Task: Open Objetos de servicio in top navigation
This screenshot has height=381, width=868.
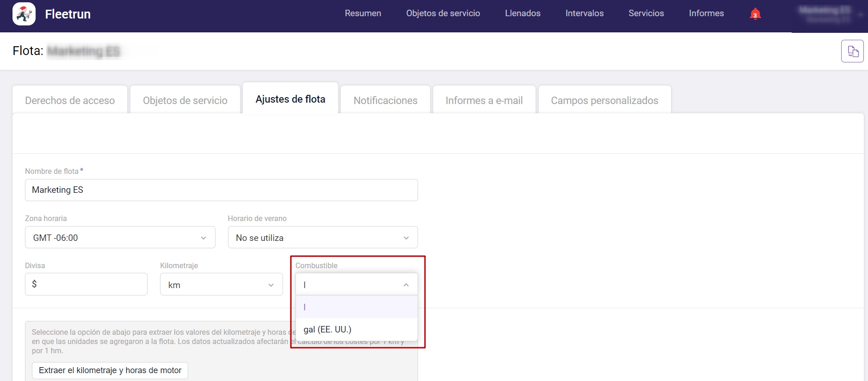Action: (x=443, y=13)
